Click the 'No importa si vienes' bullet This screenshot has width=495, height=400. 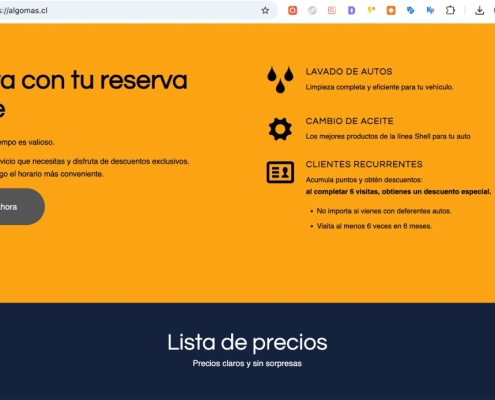pyautogui.click(x=384, y=211)
